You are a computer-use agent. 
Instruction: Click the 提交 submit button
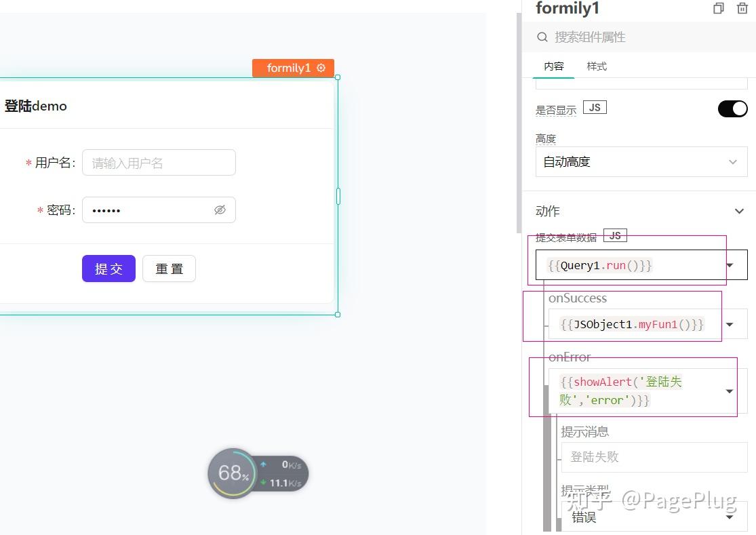point(108,269)
